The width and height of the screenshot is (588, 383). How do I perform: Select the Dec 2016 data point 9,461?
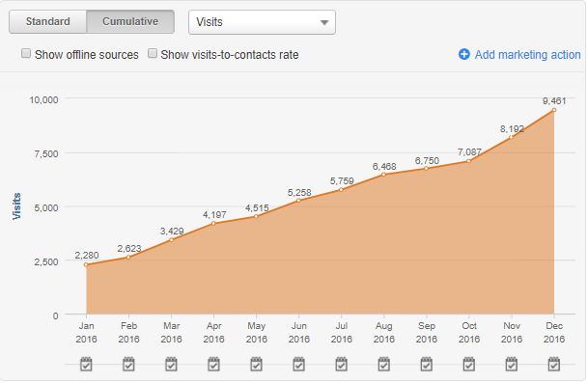click(x=554, y=110)
